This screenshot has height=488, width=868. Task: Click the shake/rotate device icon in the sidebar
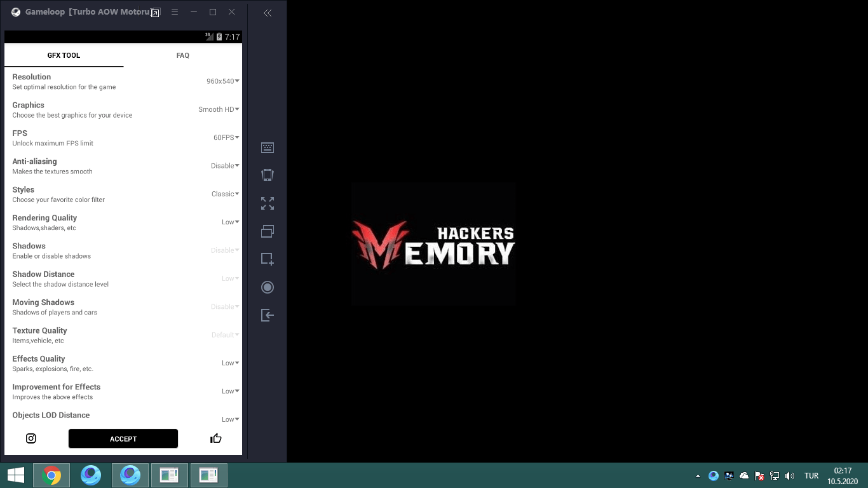tap(268, 175)
